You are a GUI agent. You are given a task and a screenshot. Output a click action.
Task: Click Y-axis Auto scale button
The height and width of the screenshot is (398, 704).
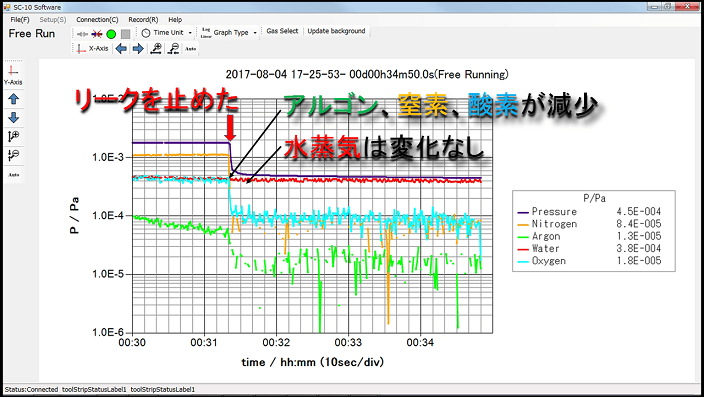13,175
